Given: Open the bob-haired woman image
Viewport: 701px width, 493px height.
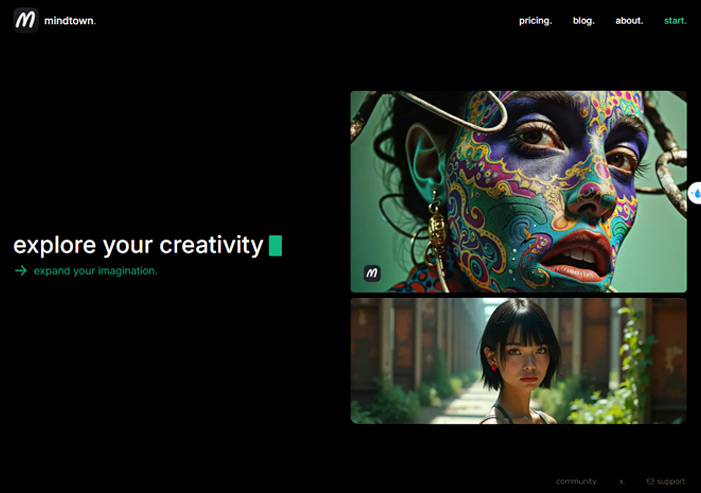Looking at the screenshot, I should tap(518, 361).
